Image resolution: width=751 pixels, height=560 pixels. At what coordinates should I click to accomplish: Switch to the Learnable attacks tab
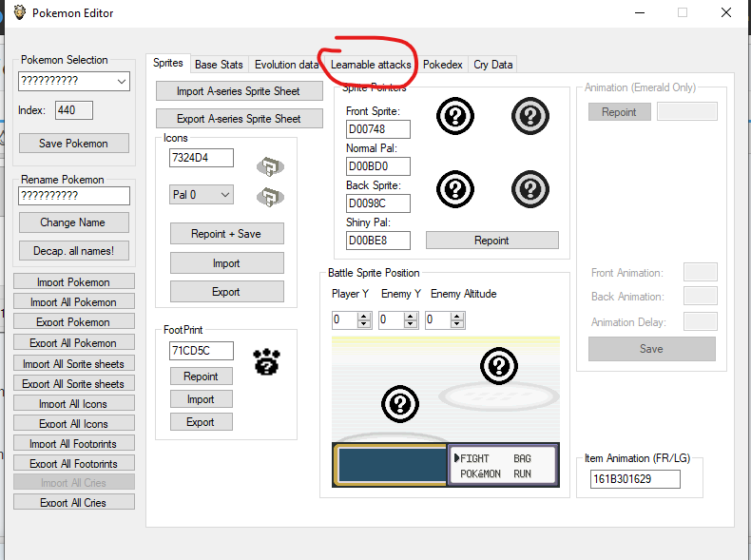[371, 65]
